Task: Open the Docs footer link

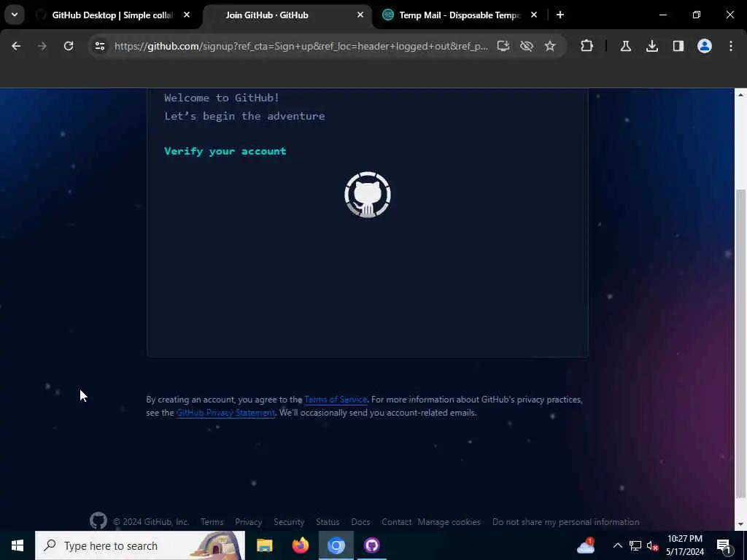Action: coord(360,522)
